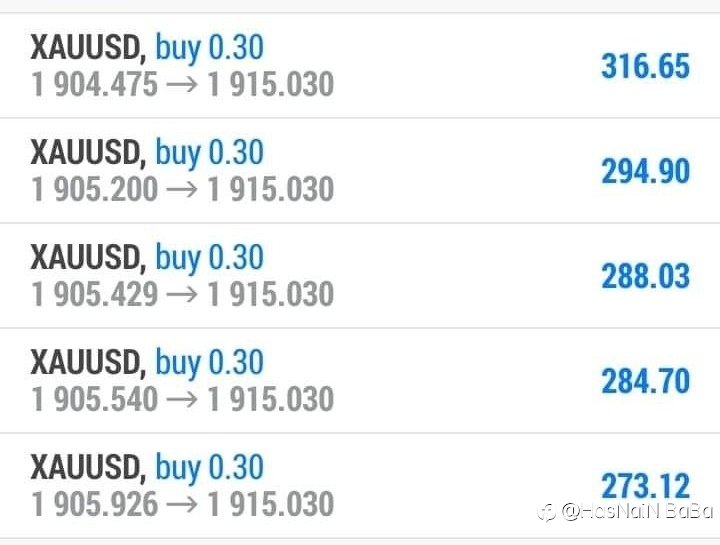
Task: Open the trade with entry 1 905.926
Action: pos(360,486)
